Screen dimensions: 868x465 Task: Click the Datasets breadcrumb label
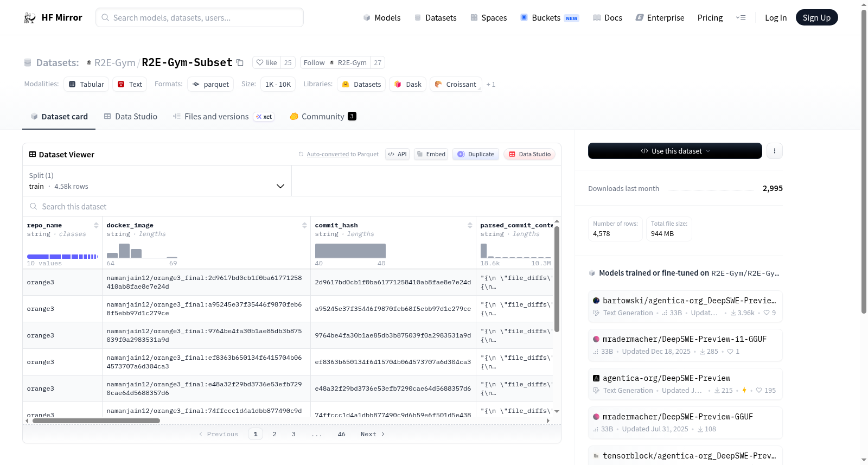click(x=58, y=62)
